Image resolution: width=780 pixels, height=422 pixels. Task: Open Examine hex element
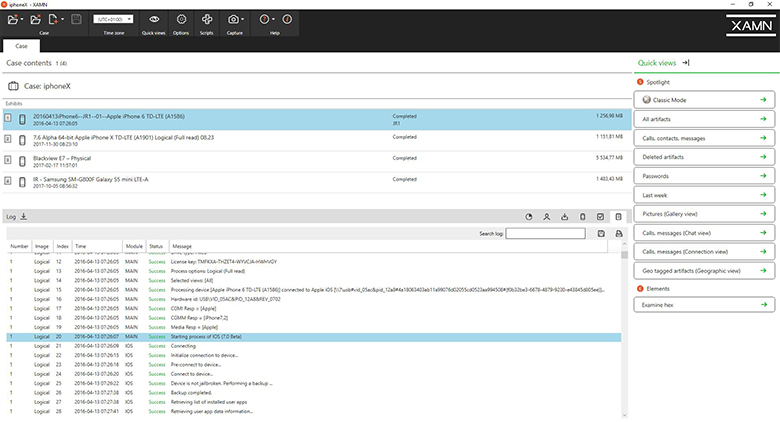pos(704,305)
